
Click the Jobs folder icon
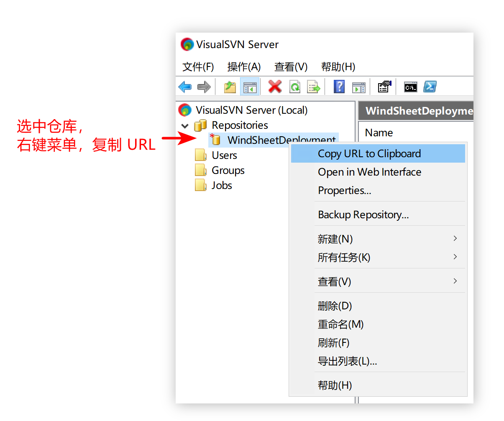click(x=201, y=185)
